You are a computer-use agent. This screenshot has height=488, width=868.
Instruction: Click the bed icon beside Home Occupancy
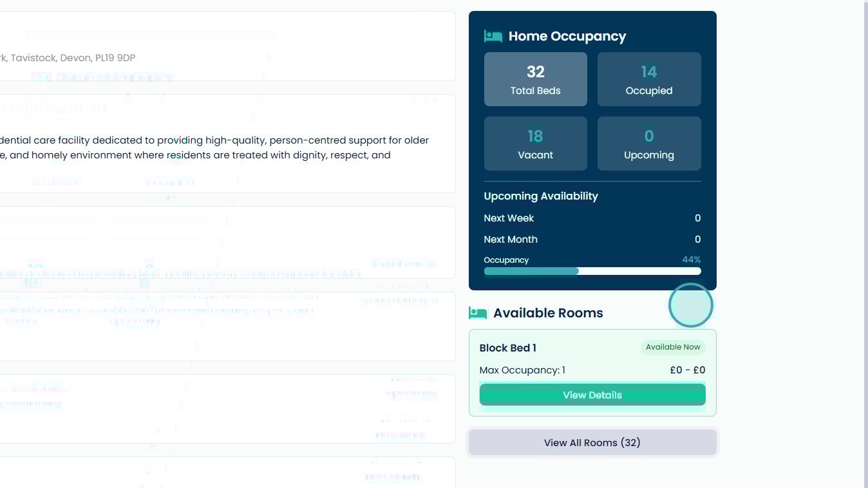click(493, 36)
